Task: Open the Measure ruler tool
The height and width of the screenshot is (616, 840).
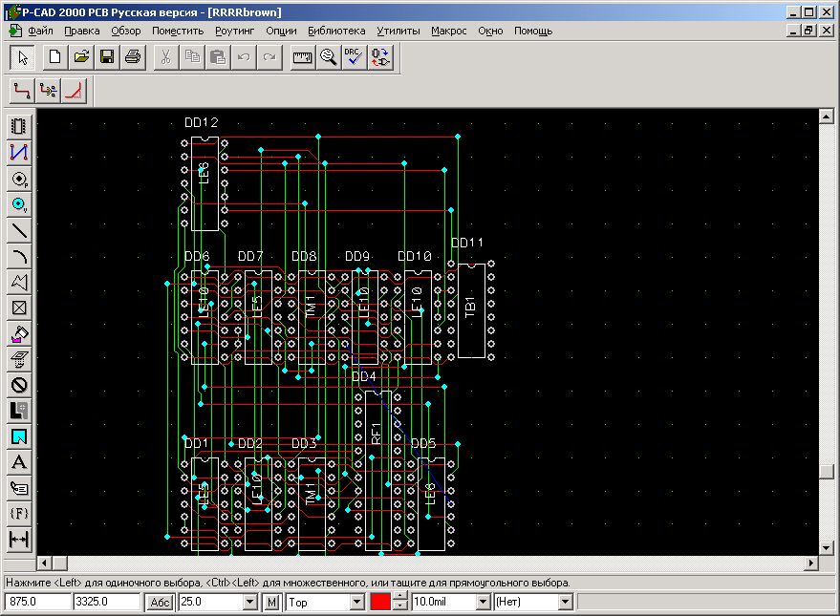Action: 302,57
